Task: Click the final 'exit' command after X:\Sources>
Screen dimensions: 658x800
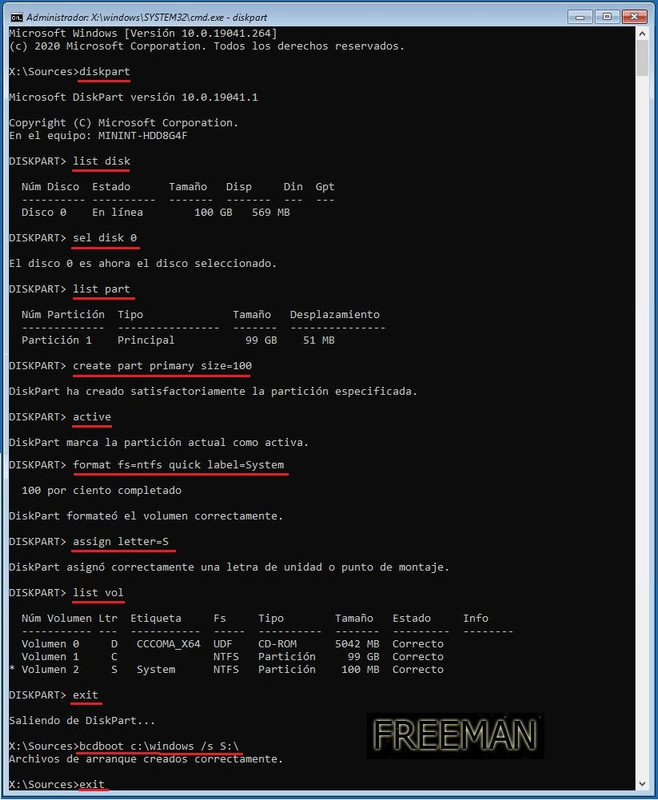Action: coord(92,784)
